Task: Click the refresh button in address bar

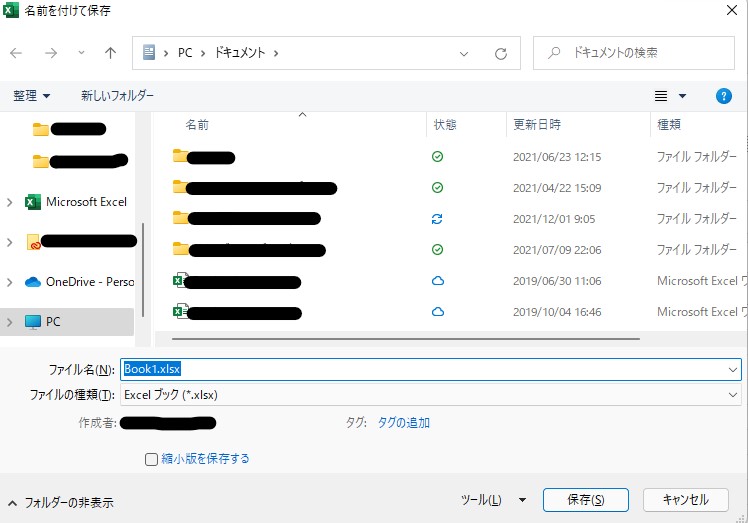Action: [500, 52]
